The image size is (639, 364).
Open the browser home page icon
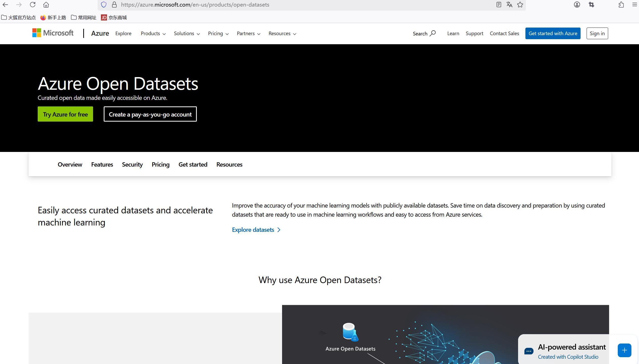pos(46,5)
